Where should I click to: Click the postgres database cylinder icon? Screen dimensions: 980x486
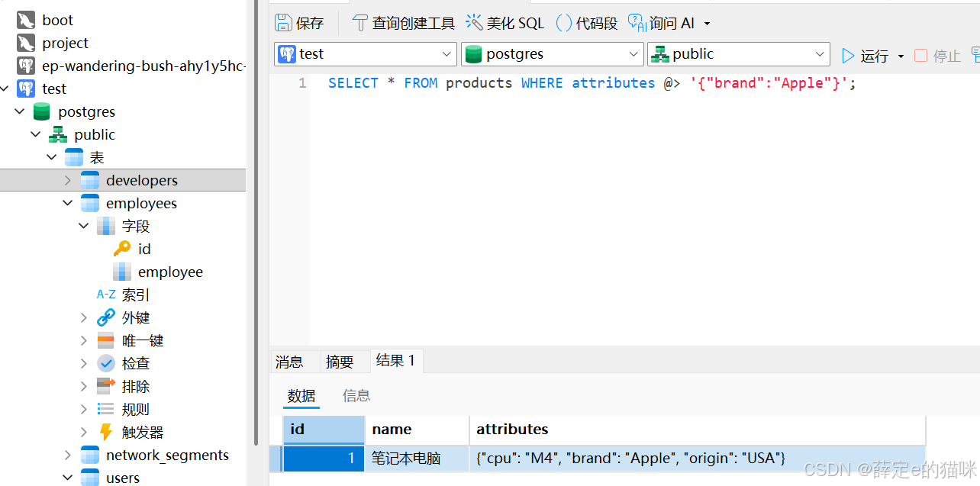[x=42, y=112]
